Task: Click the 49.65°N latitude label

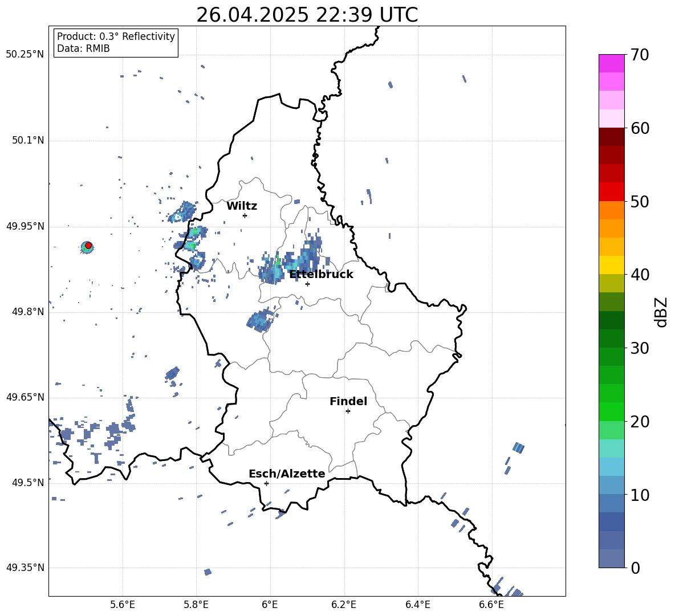Action: coord(25,397)
